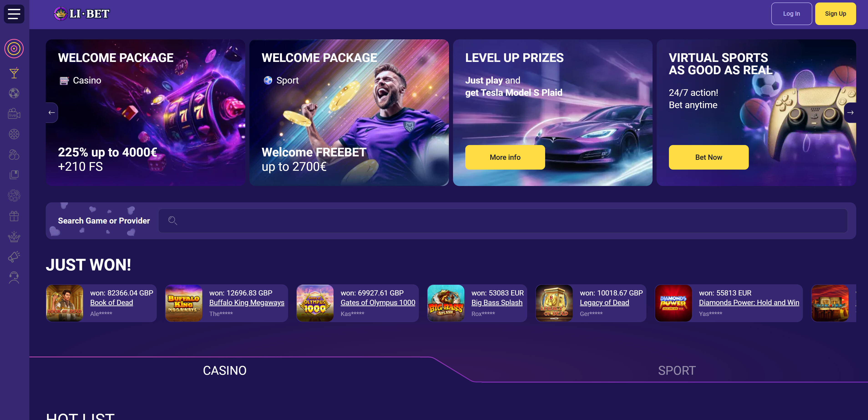The width and height of the screenshot is (868, 420).
Task: Click More info on Level Up Prizes
Action: tap(505, 158)
